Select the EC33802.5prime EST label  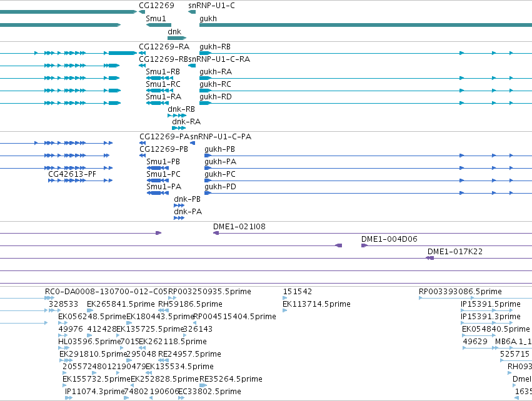209,392
